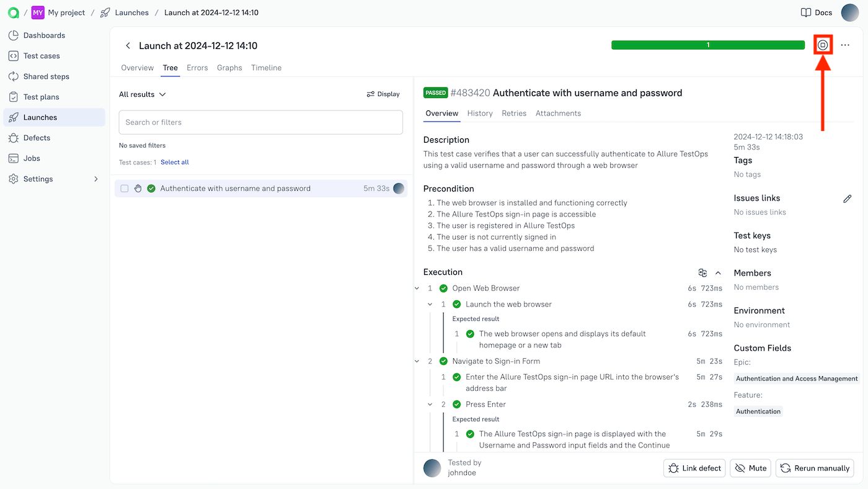Tick the checkbox for Authenticate test case
The image size is (868, 489).
125,189
